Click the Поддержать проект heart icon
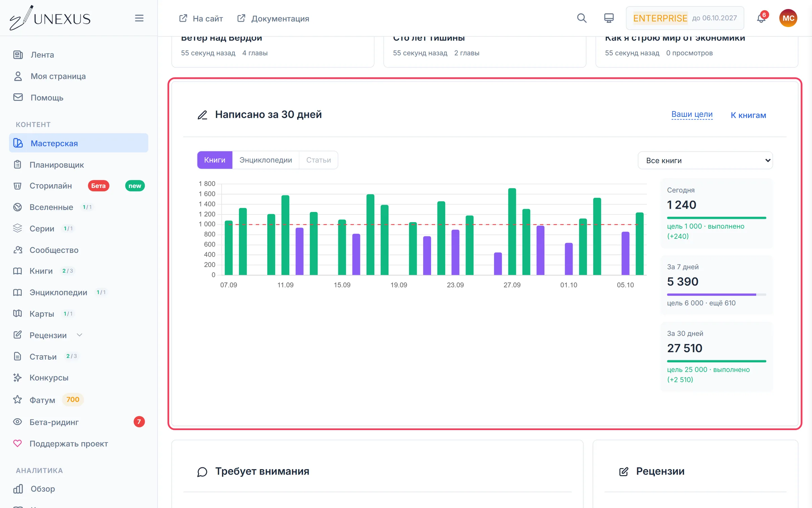812x508 pixels. tap(18, 443)
